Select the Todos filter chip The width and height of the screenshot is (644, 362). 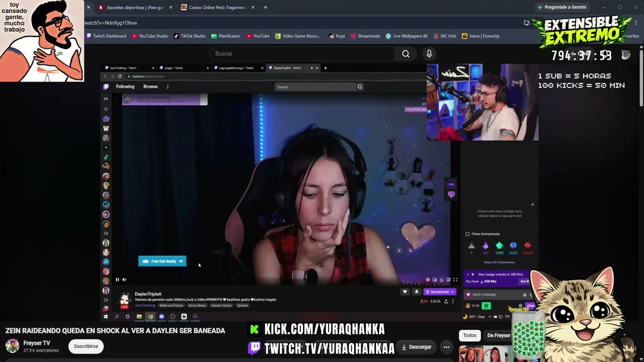(469, 335)
